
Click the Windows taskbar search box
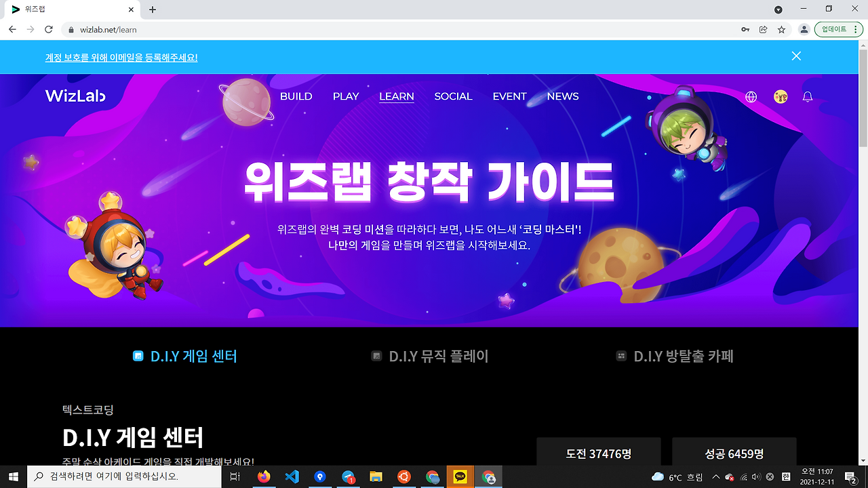point(124,477)
